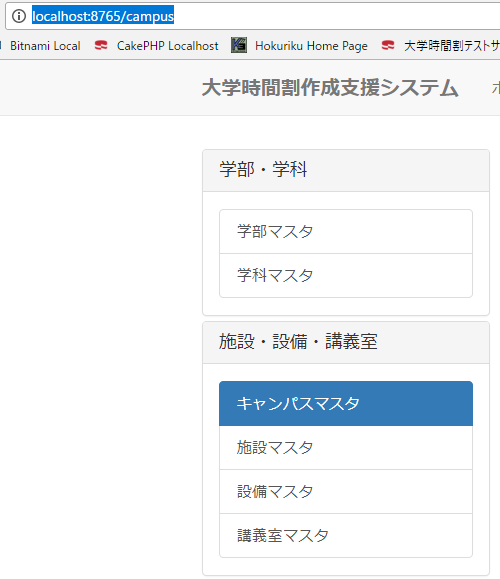Open 講義室マスタ
This screenshot has width=500, height=579.
(x=346, y=535)
